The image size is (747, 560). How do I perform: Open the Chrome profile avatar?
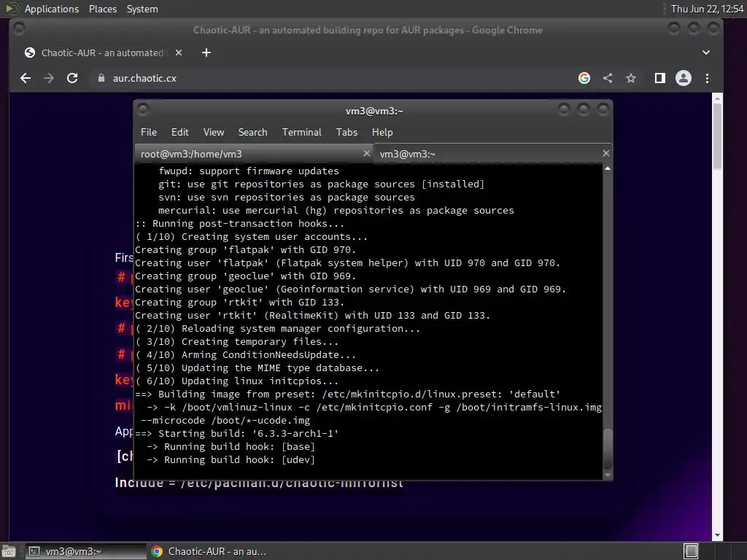point(683,78)
